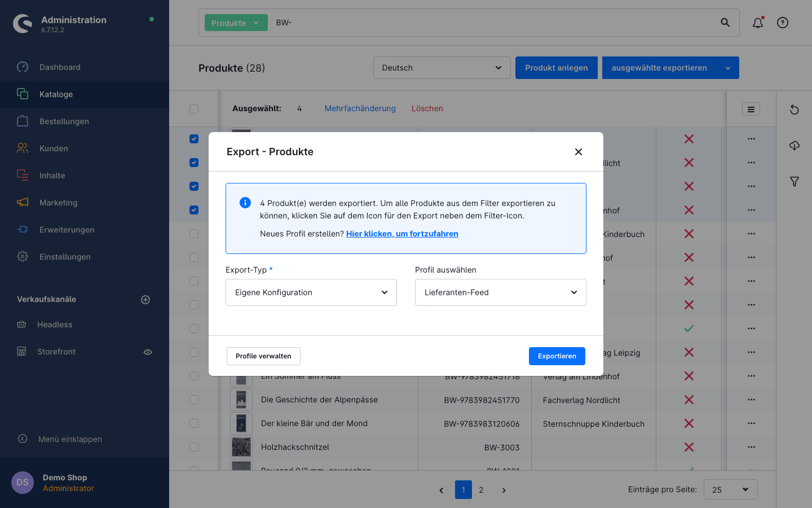This screenshot has width=812, height=508.
Task: Click the refresh list icon
Action: (x=795, y=110)
